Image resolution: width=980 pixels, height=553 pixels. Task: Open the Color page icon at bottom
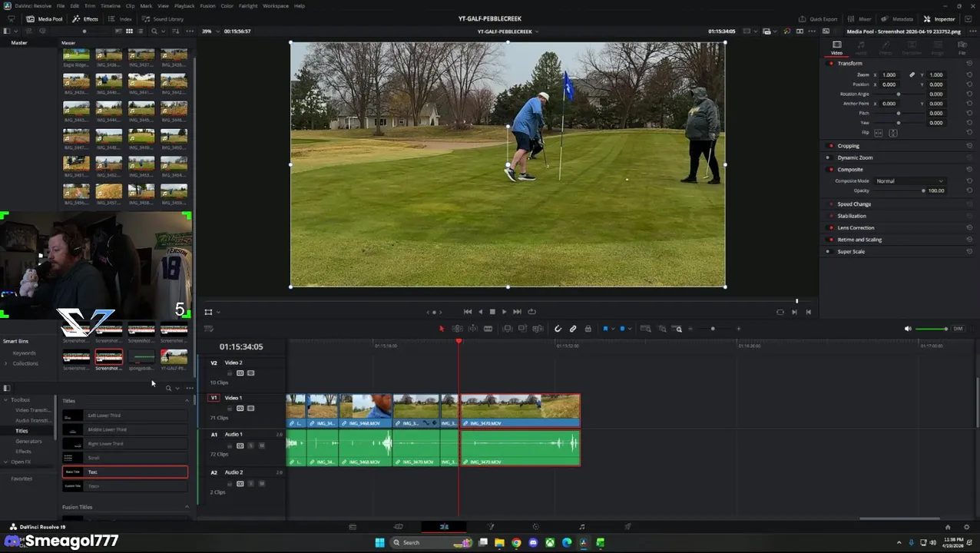click(x=536, y=527)
